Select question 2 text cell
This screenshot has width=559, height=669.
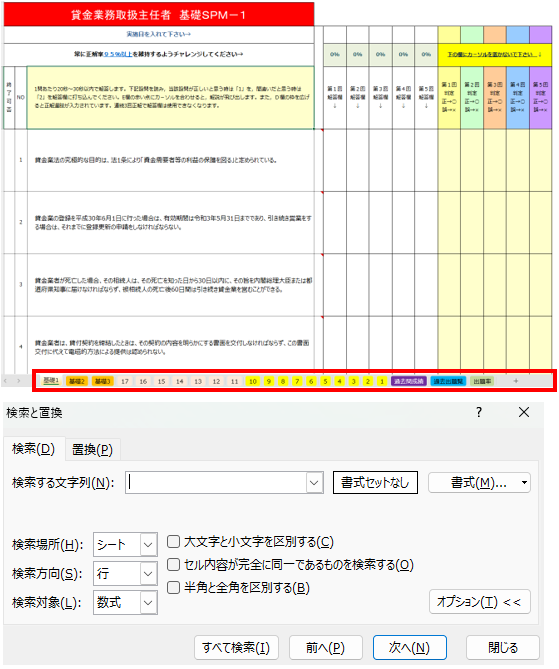tap(171, 223)
